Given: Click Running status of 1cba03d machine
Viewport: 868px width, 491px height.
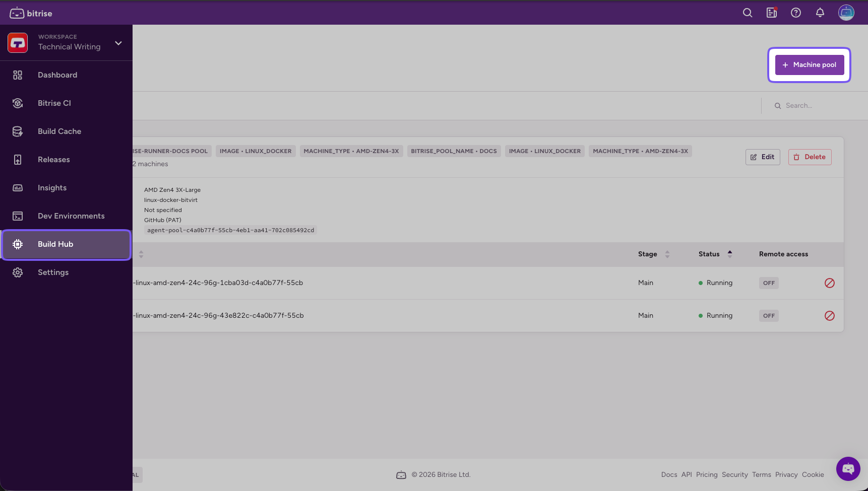Looking at the screenshot, I should [x=715, y=283].
